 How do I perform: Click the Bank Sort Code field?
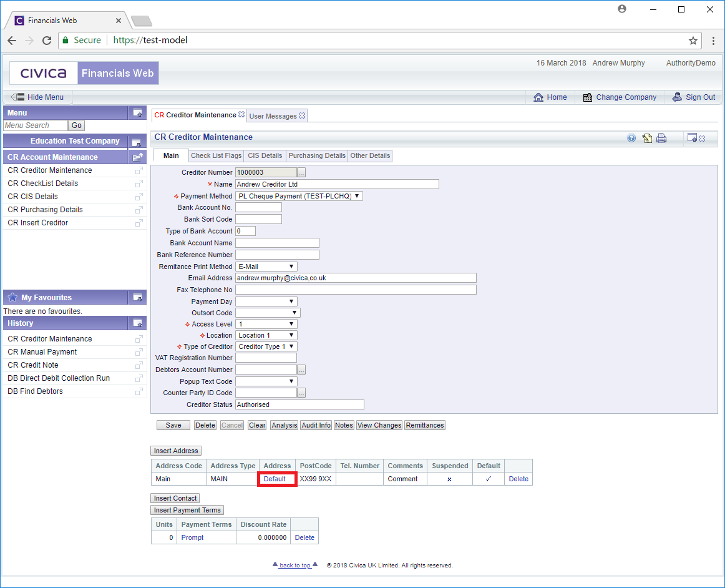click(258, 219)
